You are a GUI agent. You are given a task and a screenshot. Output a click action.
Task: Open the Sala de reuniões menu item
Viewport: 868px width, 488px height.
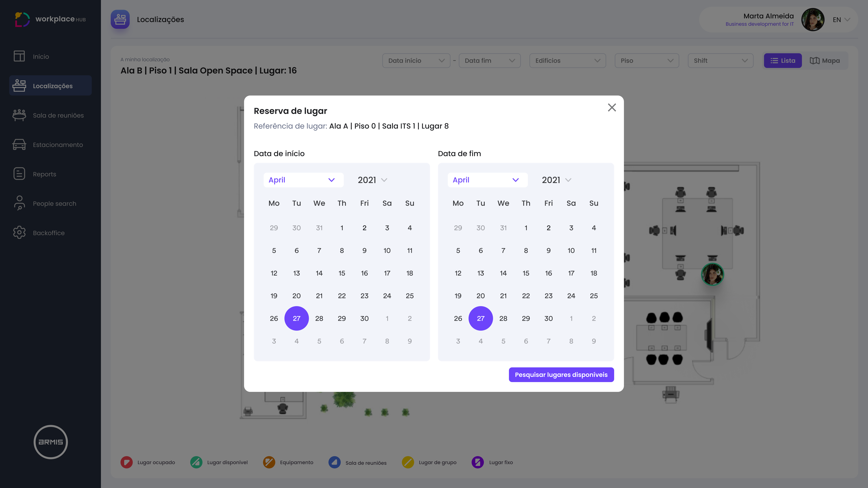51,115
